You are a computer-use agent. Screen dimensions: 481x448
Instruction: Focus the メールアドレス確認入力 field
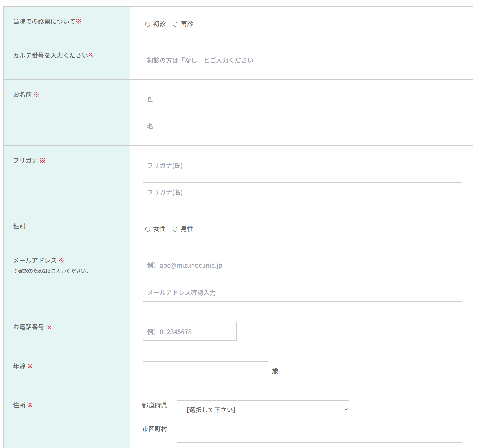click(302, 292)
